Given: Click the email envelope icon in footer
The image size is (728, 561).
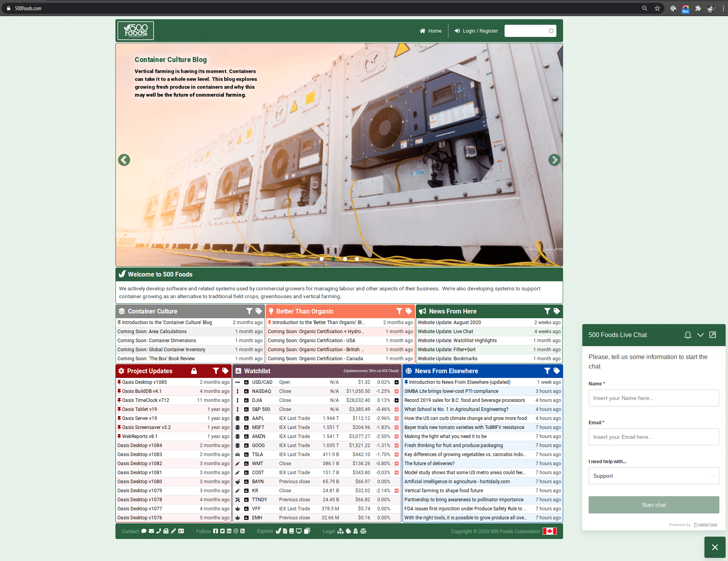Looking at the screenshot, I should coord(151,531).
